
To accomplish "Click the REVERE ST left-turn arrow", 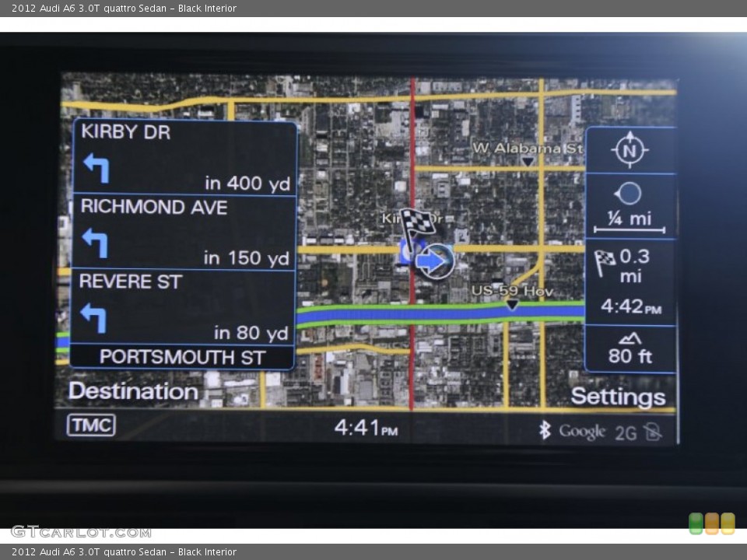I will 94,317.
